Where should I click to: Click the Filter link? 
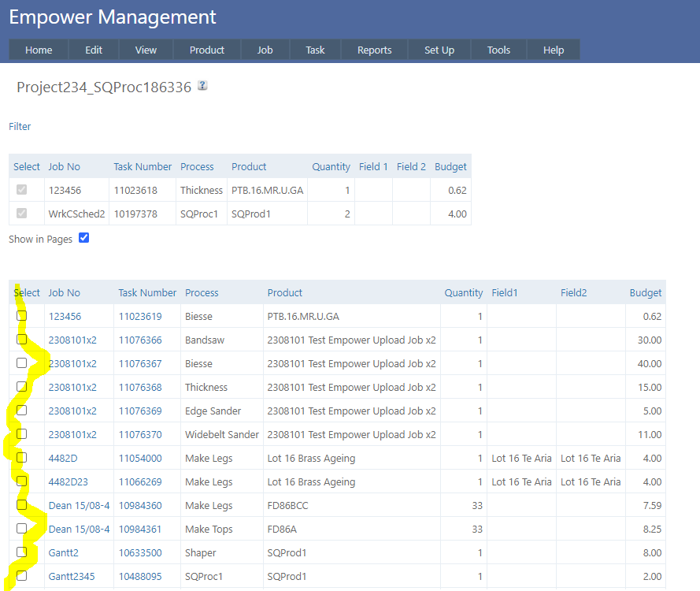20,126
